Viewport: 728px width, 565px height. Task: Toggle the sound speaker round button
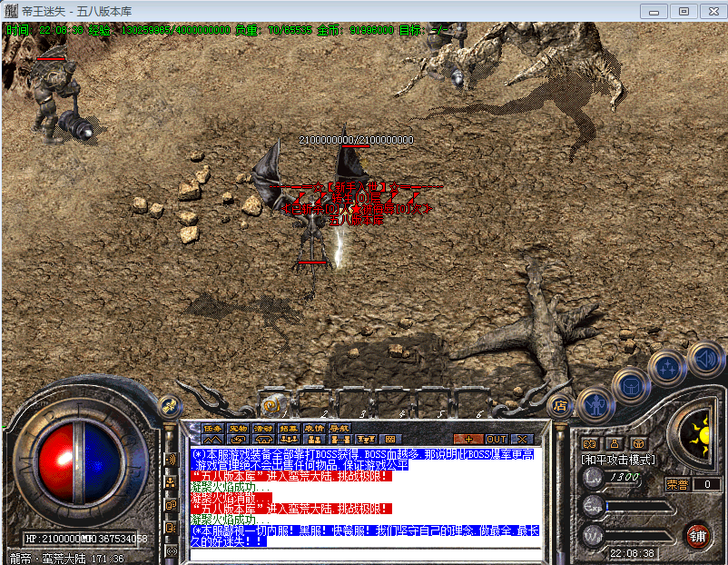(x=706, y=359)
